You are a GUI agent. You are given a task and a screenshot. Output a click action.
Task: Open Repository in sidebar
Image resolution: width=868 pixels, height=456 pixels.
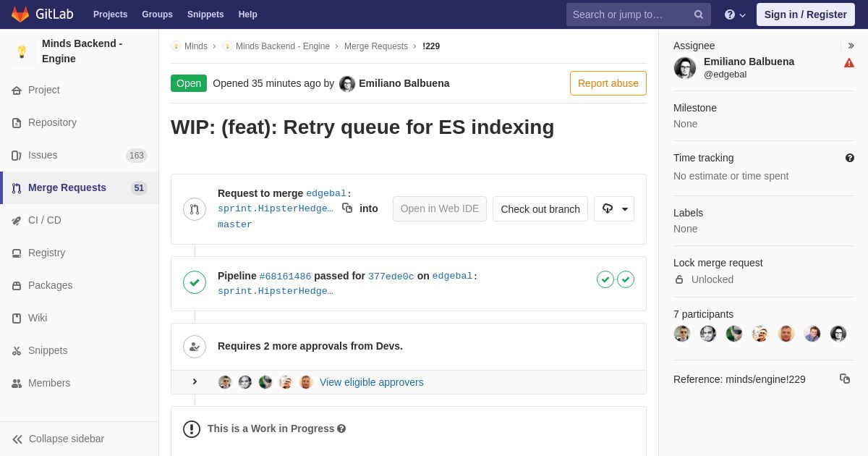coord(80,122)
